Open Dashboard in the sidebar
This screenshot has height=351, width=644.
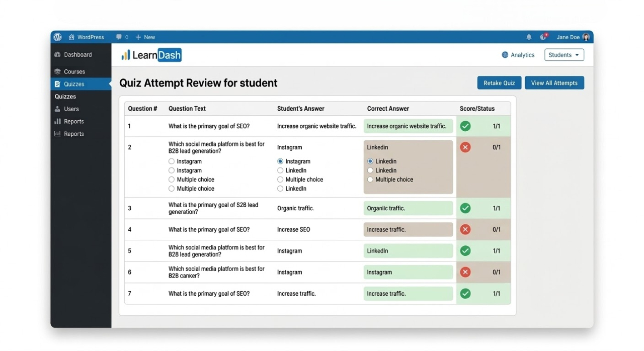(77, 55)
